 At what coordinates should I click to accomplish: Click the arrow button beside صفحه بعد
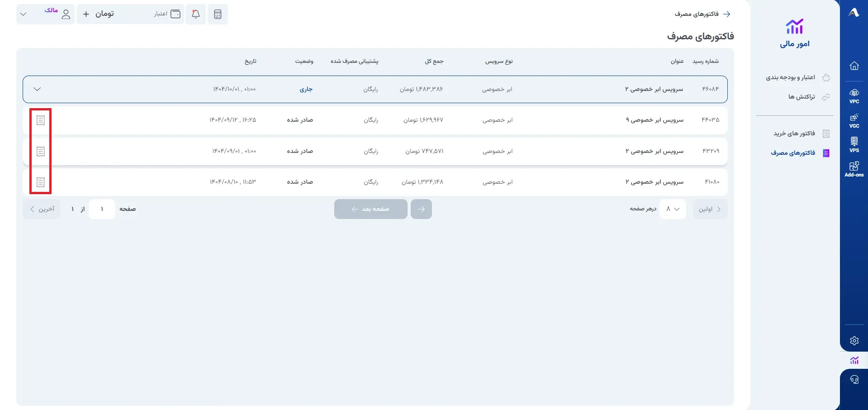(421, 209)
